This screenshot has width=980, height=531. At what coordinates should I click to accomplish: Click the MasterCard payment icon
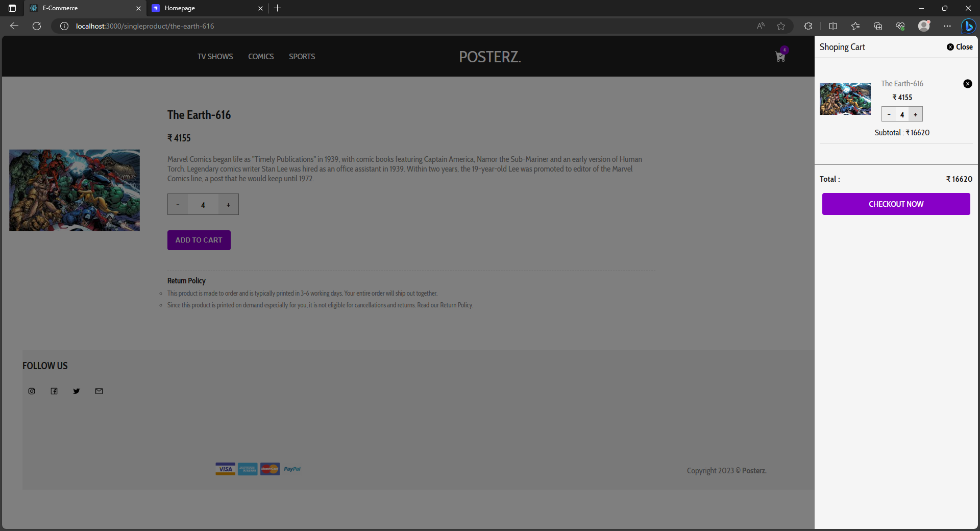269,469
